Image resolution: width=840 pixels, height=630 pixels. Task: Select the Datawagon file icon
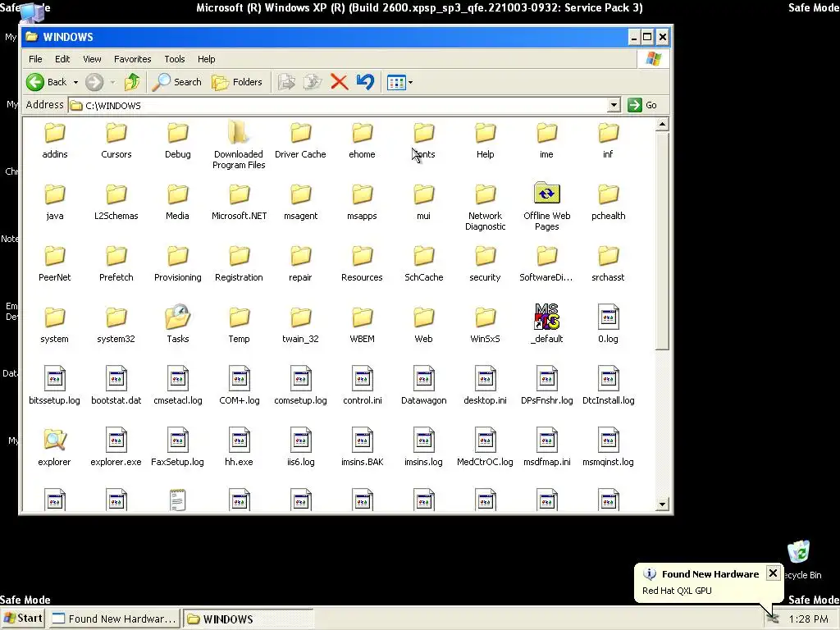point(424,378)
